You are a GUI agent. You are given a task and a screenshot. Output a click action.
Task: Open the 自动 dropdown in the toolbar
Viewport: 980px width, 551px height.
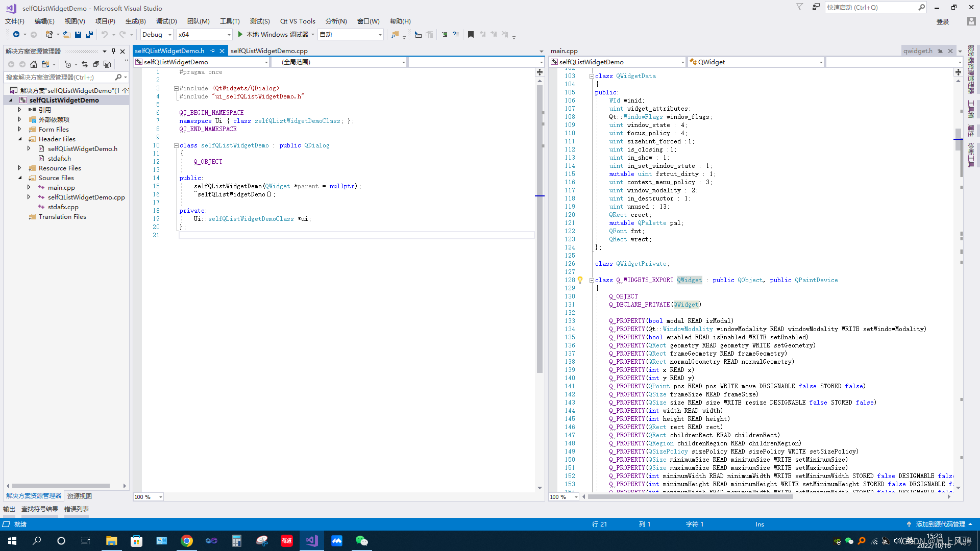351,34
